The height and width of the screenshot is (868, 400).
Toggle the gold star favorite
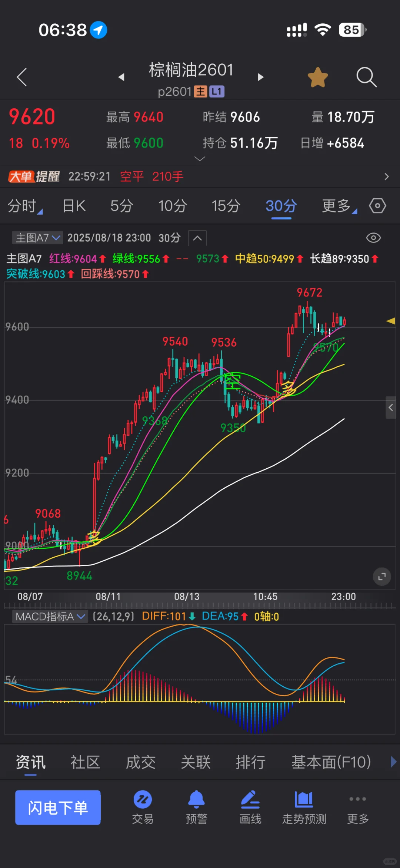(x=318, y=77)
